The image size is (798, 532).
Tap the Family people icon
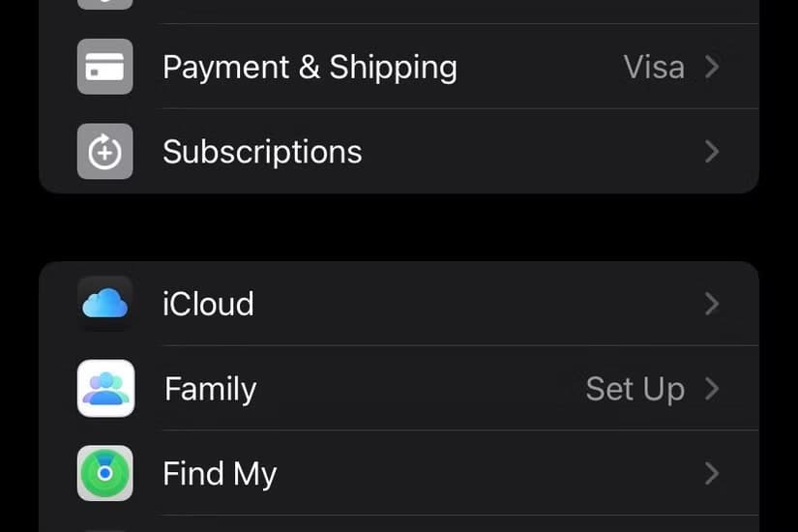[x=105, y=389]
